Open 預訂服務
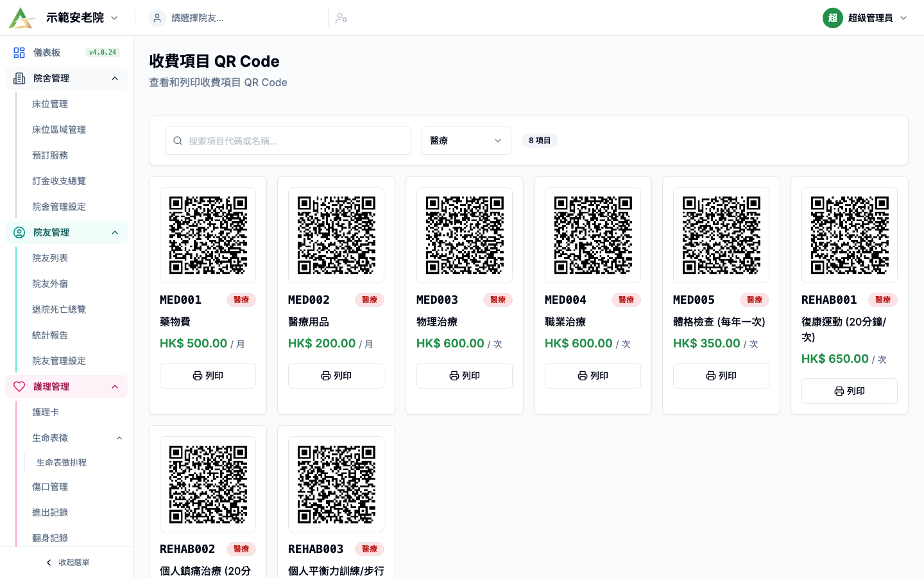Viewport: 924px width, 578px height. click(50, 155)
